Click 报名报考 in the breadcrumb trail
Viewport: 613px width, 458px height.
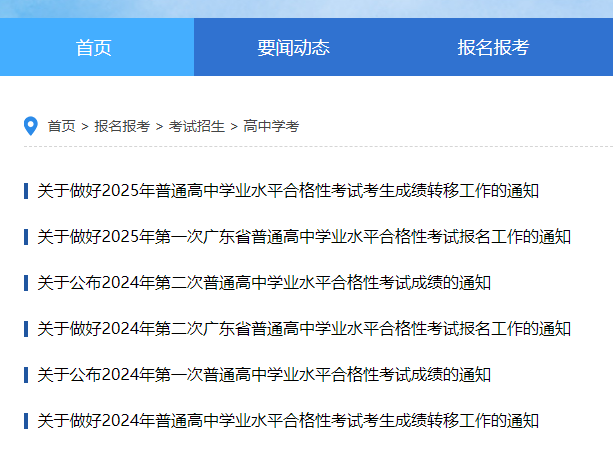(122, 126)
